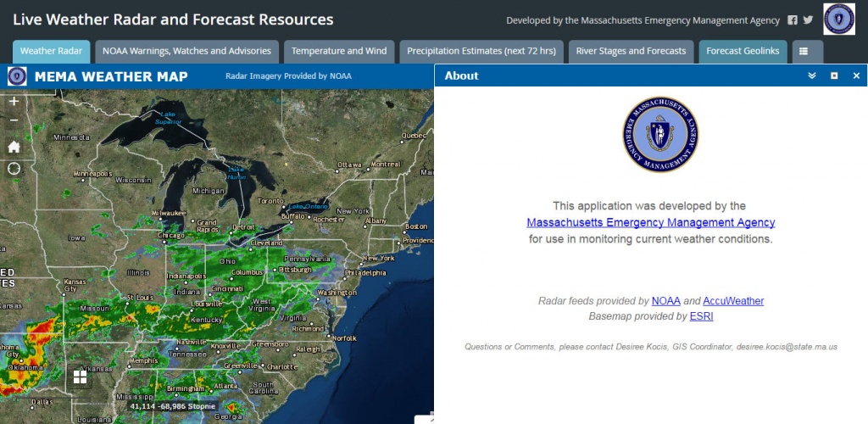Follow Massachusetts Emergency Management Agency link
This screenshot has width=868, height=424.
click(650, 222)
